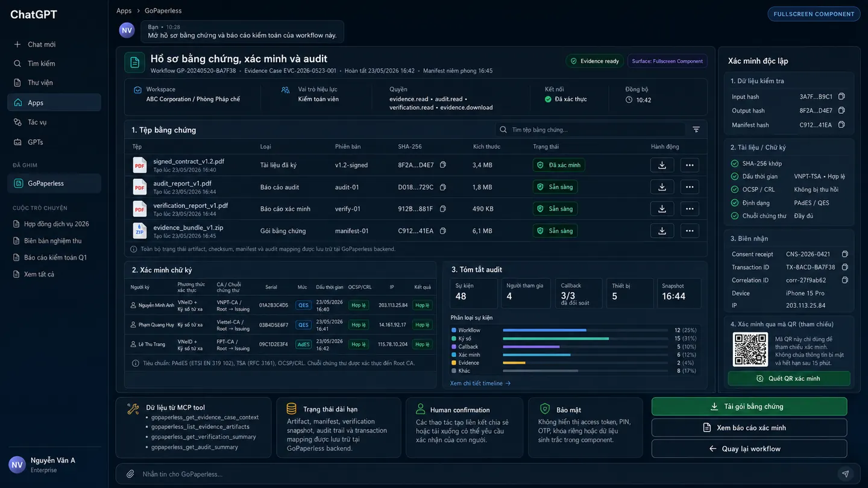Copy the Correlation ID
868x488 pixels.
coord(844,280)
